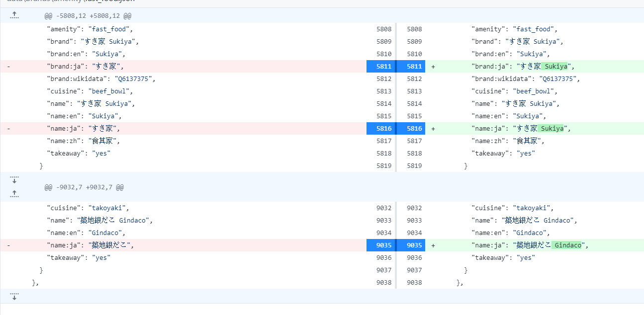
Task: Click highlighted "Sukiya" in added name:ja line
Action: point(552,128)
